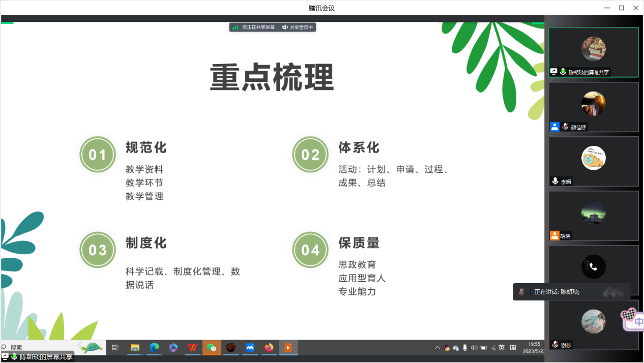Click 颜佳妤's muted microphone icon
This screenshot has width=644, height=363.
click(565, 127)
